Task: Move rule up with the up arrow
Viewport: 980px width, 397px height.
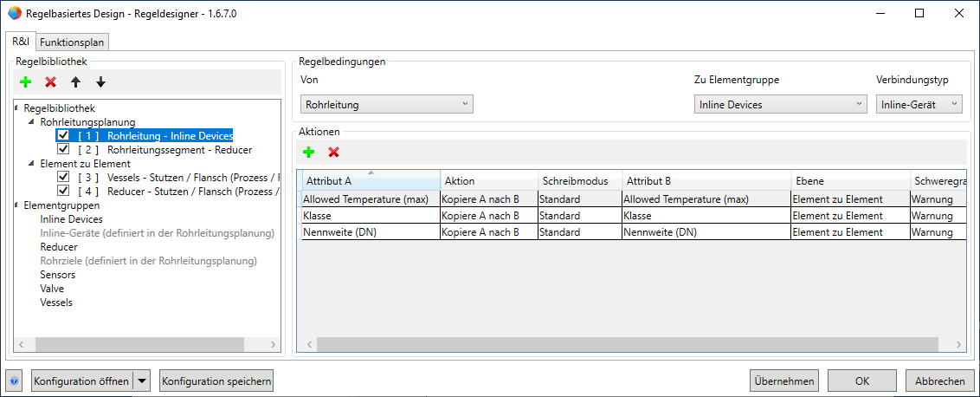Action: click(x=76, y=82)
